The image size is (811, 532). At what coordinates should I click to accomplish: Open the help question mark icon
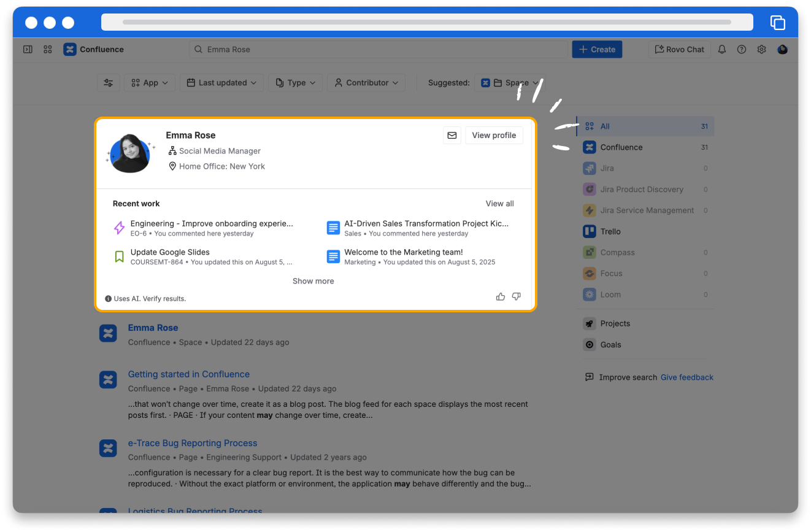(x=742, y=50)
